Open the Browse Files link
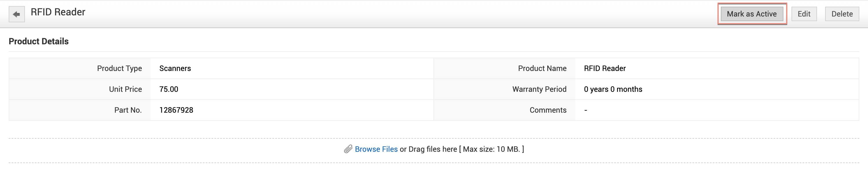The width and height of the screenshot is (868, 170). pyautogui.click(x=376, y=149)
